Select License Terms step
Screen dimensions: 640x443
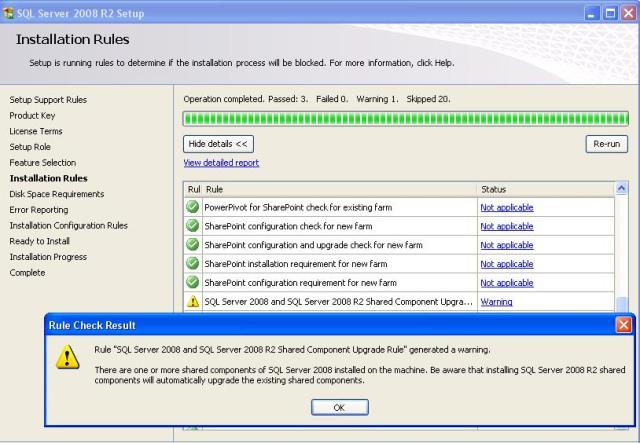(x=36, y=131)
